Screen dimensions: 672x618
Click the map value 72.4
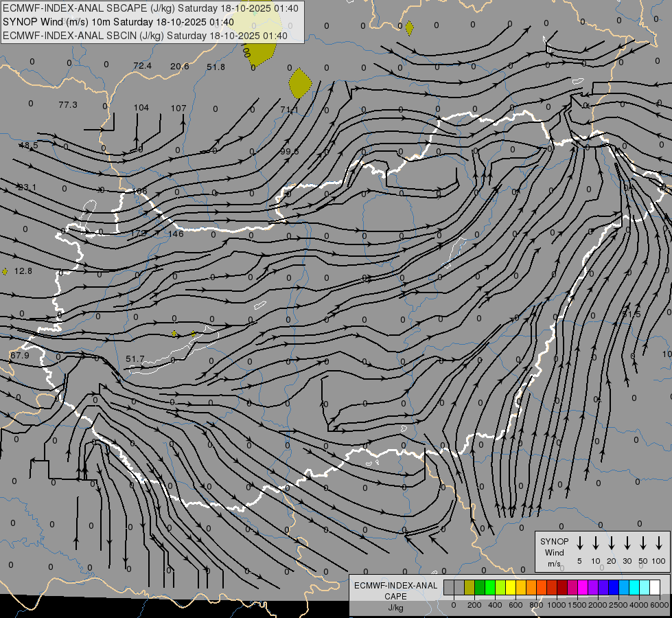point(142,66)
